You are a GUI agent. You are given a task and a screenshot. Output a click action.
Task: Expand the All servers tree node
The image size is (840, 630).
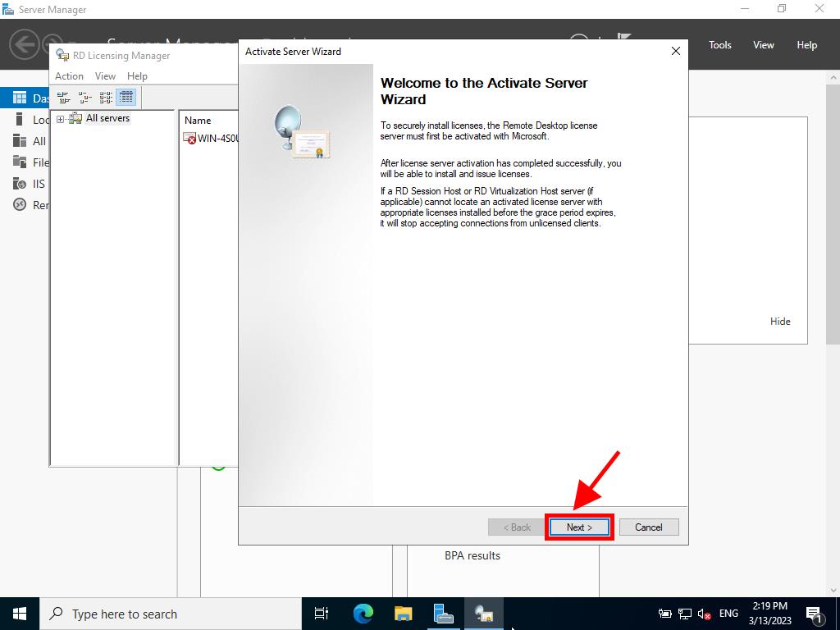(61, 119)
